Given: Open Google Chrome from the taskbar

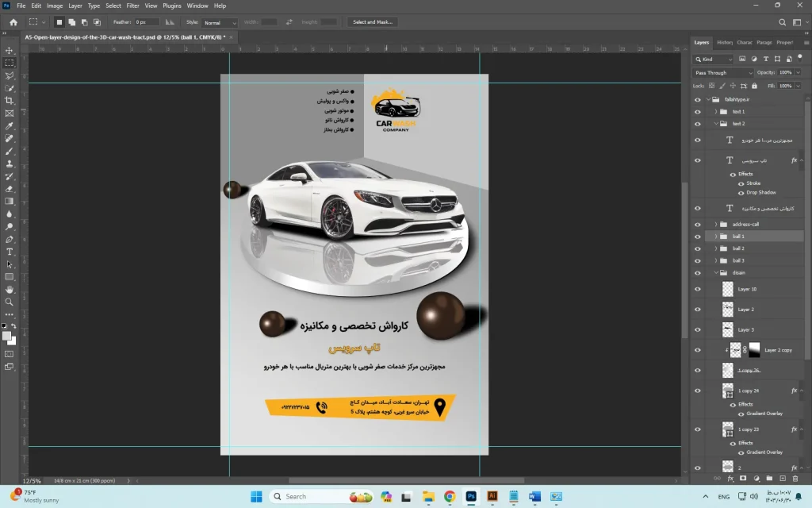Looking at the screenshot, I should click(x=450, y=497).
